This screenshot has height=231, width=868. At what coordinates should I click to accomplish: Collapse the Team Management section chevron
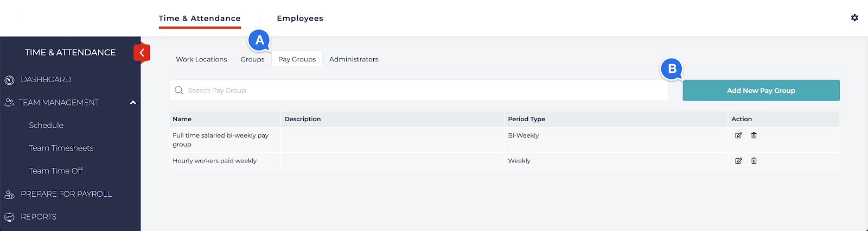tap(133, 103)
